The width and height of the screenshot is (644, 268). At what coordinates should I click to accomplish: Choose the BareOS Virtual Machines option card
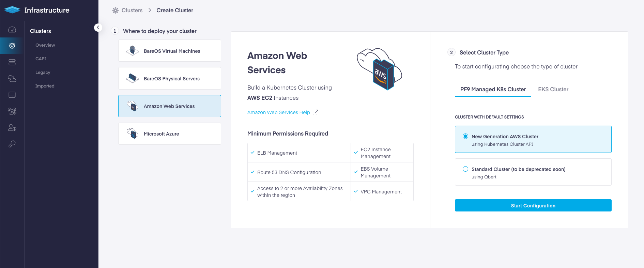170,51
